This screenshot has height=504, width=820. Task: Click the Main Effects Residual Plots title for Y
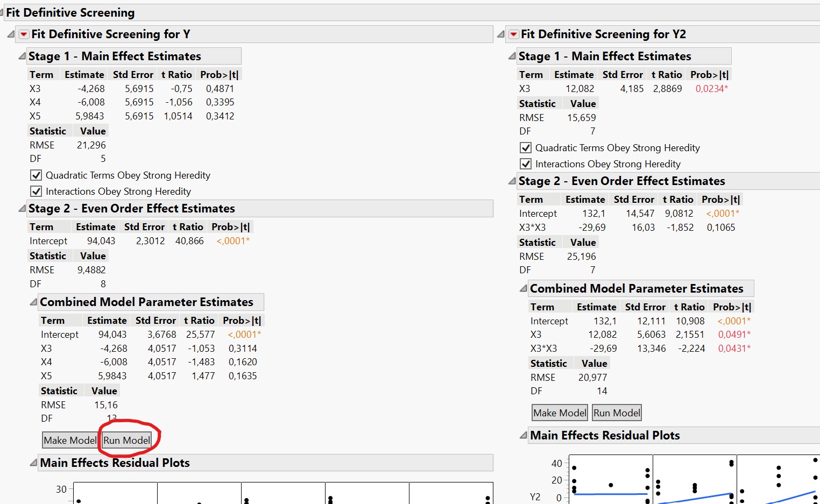[115, 463]
